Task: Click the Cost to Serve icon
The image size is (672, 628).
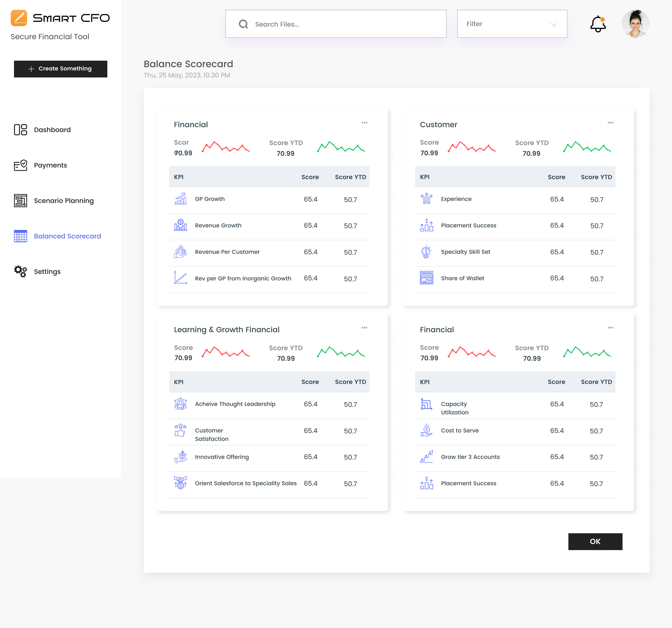Action: point(426,430)
